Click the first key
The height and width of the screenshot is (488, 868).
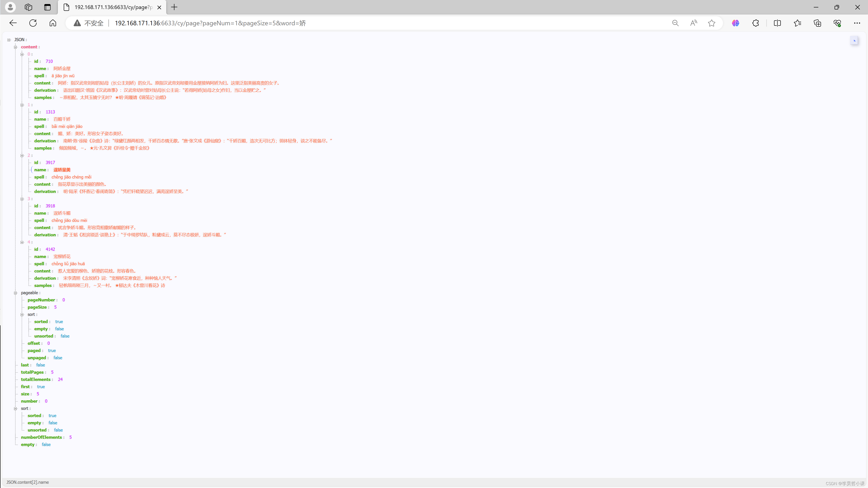tap(25, 387)
